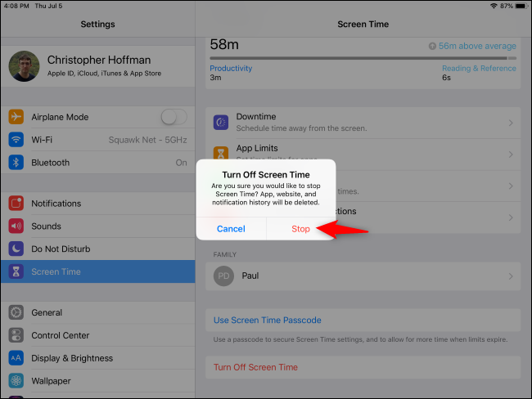The width and height of the screenshot is (532, 399).
Task: Tap the Bluetooth icon
Action: pos(16,163)
